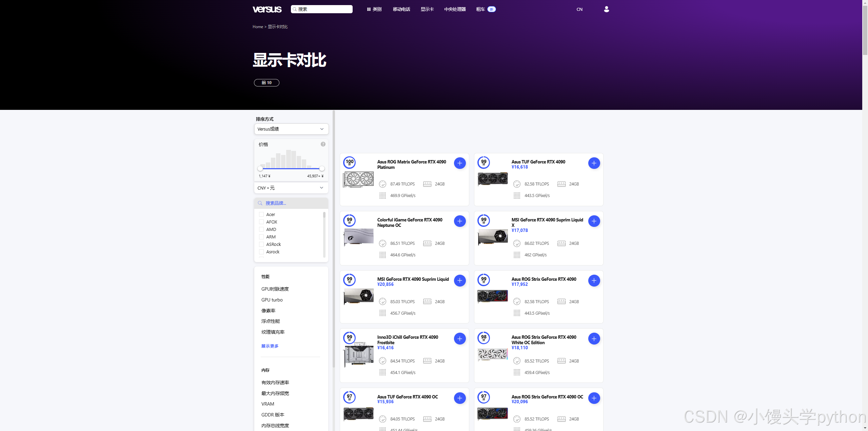Tick the ASRock brand checkbox
This screenshot has height=431, width=868.
[x=261, y=244]
